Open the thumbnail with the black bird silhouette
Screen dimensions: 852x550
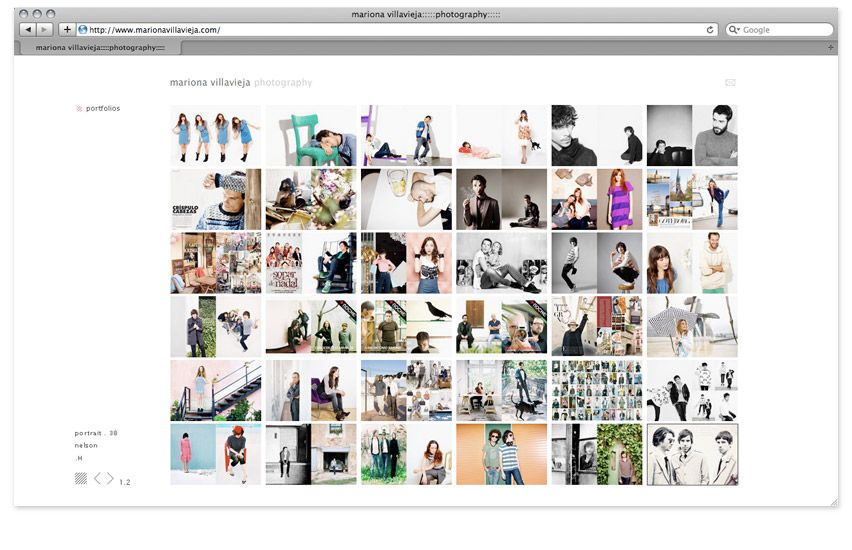tap(406, 327)
